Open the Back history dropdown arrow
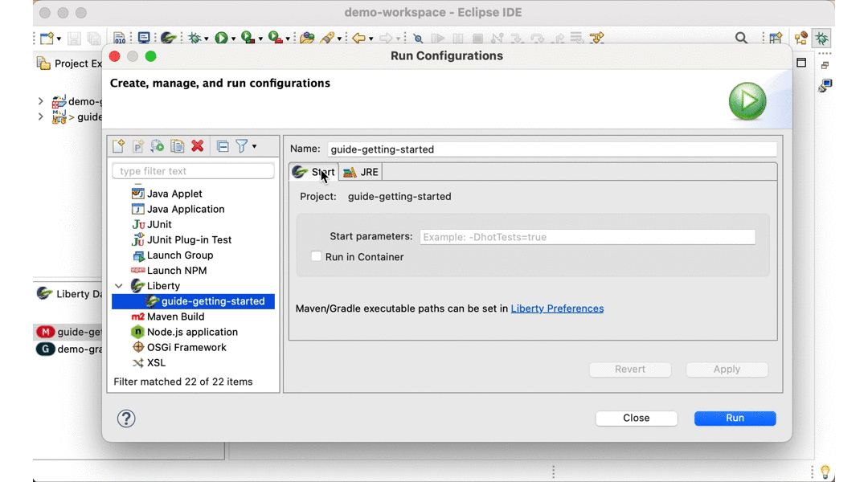 371,39
